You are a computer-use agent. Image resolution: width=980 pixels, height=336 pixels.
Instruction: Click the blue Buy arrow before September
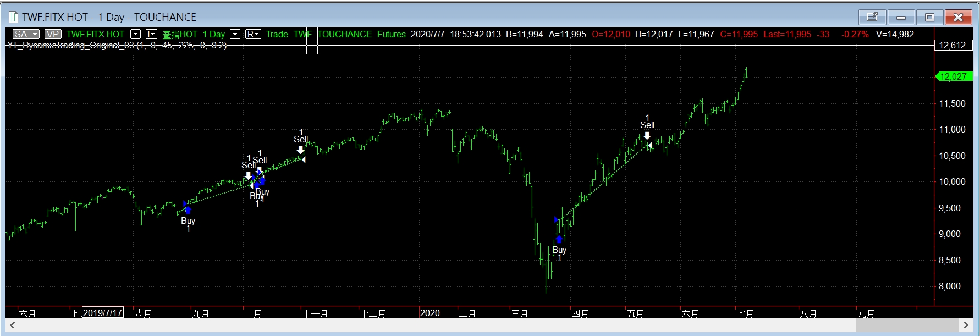pyautogui.click(x=188, y=210)
